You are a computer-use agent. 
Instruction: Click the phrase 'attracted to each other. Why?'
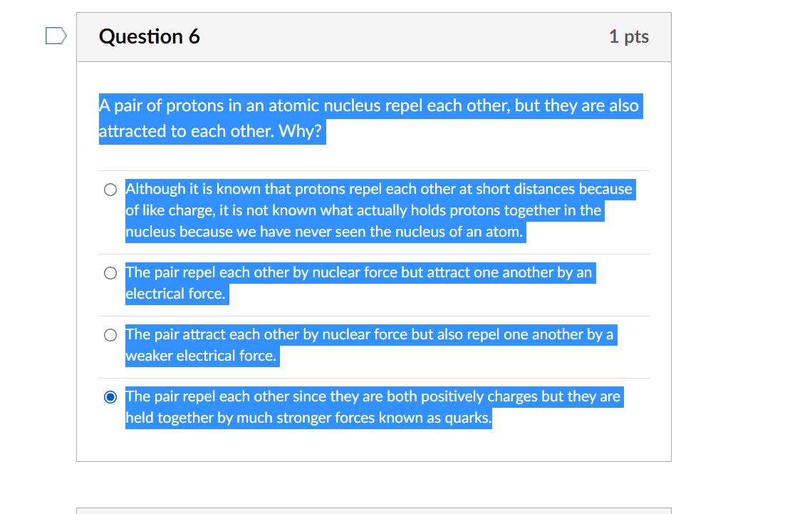pos(212,131)
